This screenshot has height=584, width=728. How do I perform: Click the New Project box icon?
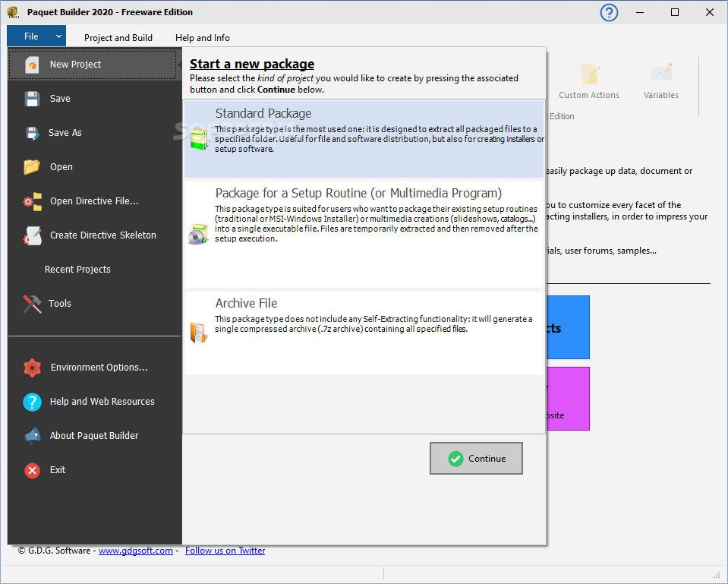coord(32,65)
